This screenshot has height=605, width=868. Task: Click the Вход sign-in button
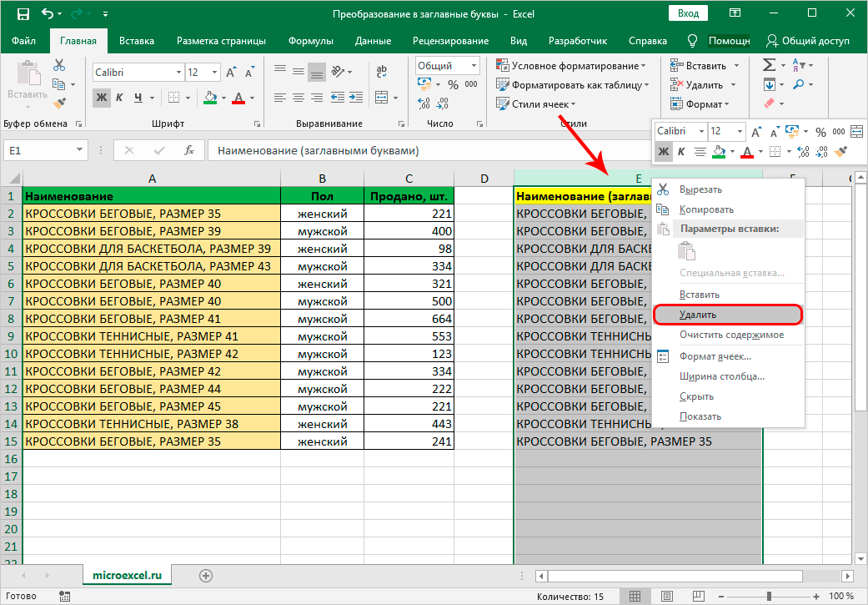(x=688, y=14)
